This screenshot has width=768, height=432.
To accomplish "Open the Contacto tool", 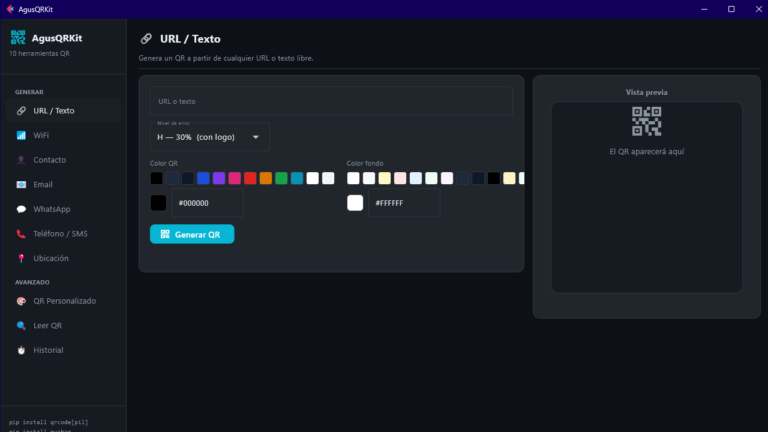I will click(63, 160).
